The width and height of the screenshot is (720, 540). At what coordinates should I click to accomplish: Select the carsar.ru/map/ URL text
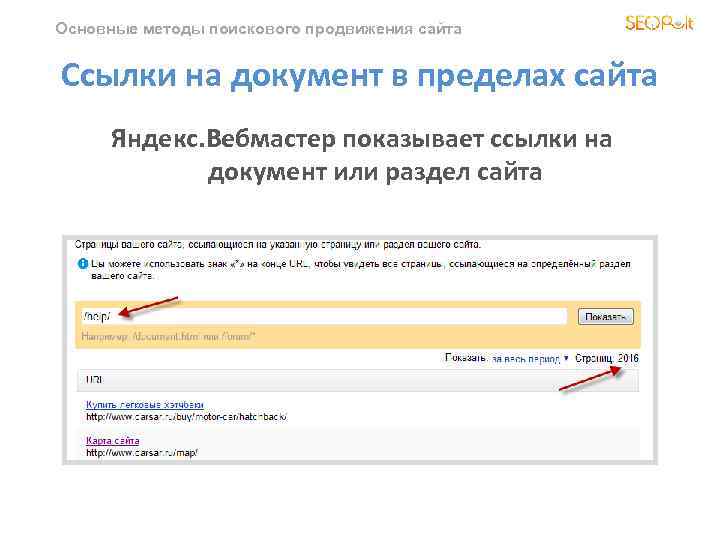(142, 453)
